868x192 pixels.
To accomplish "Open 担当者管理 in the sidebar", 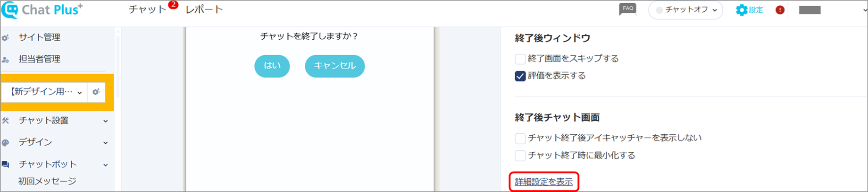I will tap(39, 59).
